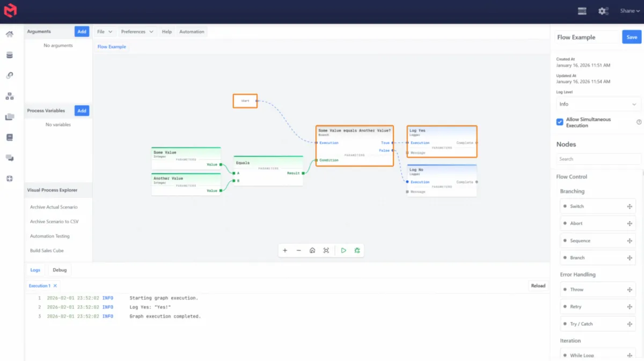
Task: Click the debug bug icon on canvas toolbar
Action: tap(357, 251)
